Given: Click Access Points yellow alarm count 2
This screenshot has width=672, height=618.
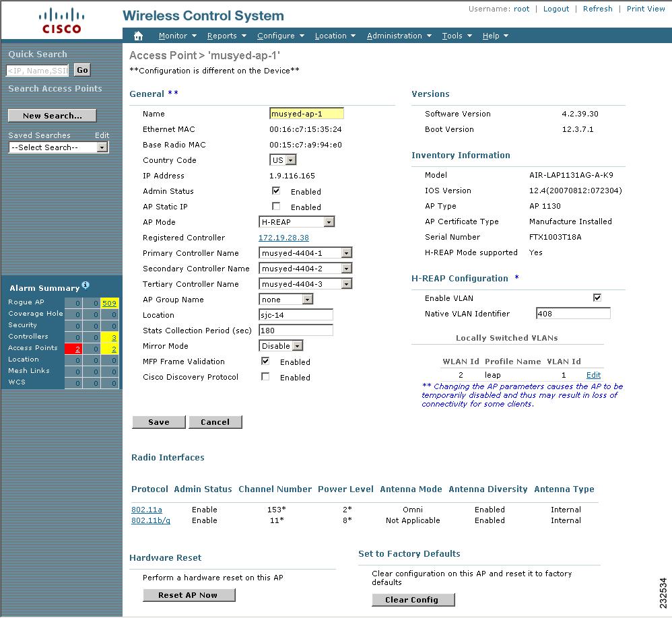Looking at the screenshot, I should pyautogui.click(x=114, y=349).
